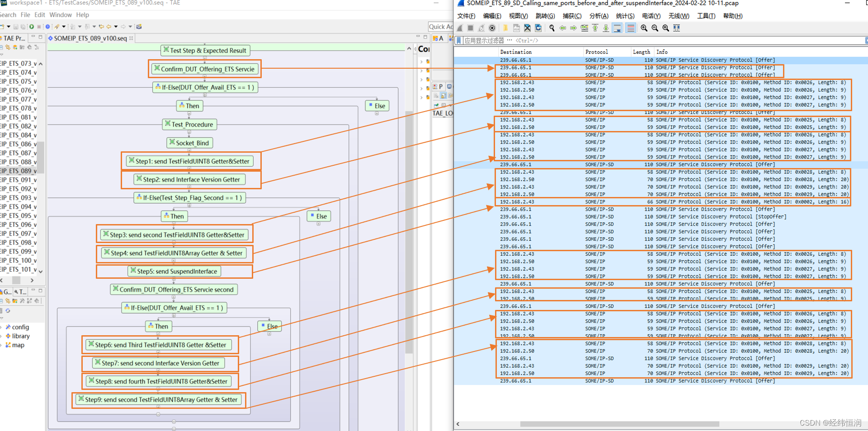868x431 pixels.
Task: Click the filter bookmark icon in Wireshark
Action: point(458,40)
